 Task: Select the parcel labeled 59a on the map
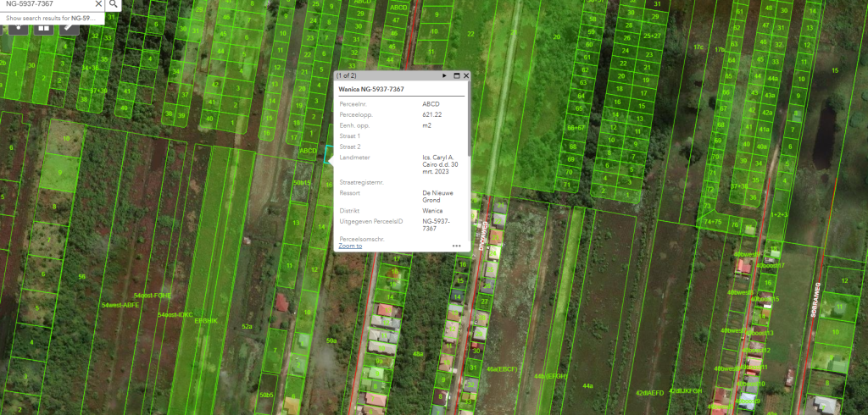[x=331, y=340]
